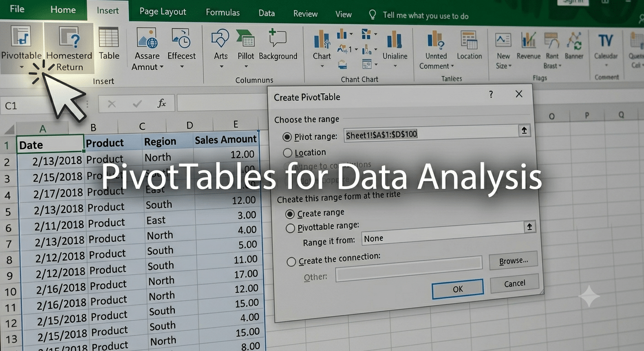Open the Rant Brast dropdown arrow
The height and width of the screenshot is (351, 644).
[x=560, y=66]
